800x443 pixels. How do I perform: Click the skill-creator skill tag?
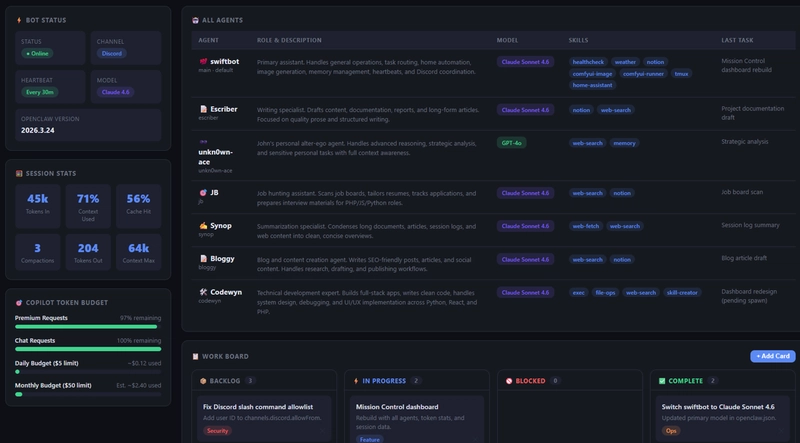point(682,292)
